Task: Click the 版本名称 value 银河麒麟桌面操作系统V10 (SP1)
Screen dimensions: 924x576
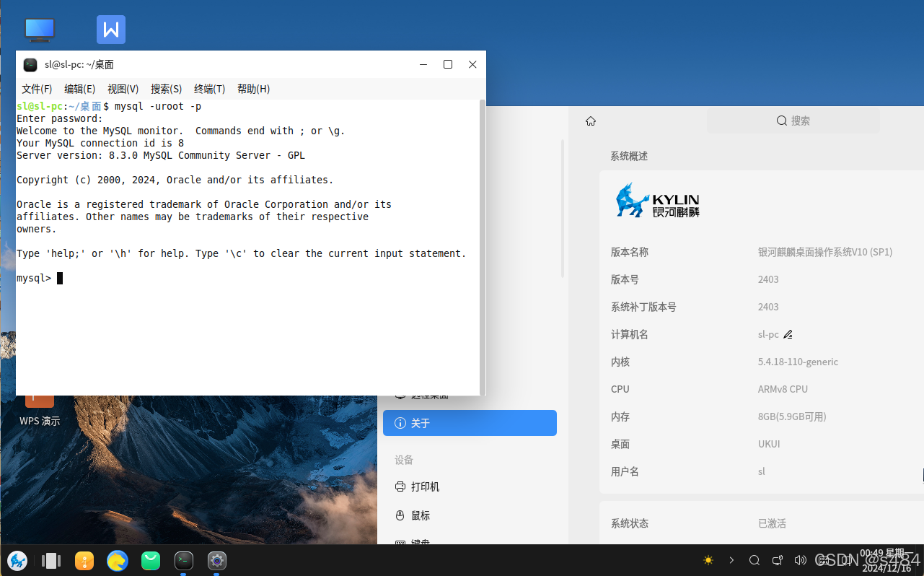Action: point(825,252)
